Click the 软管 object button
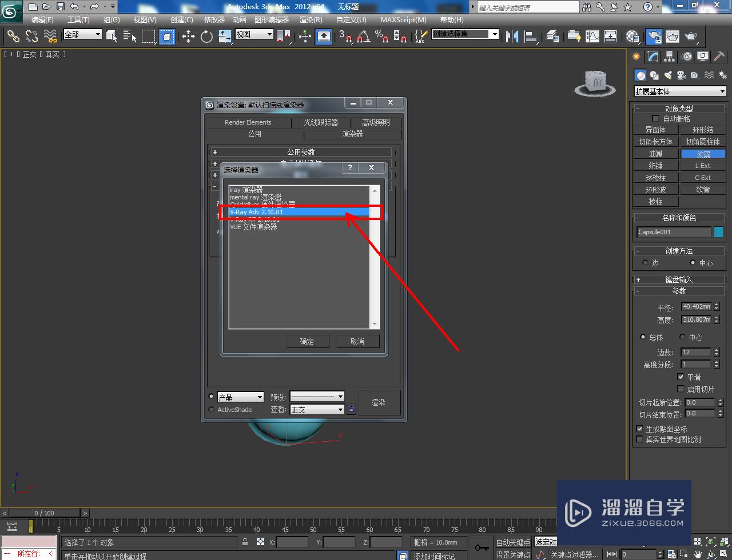This screenshot has height=560, width=732. tap(703, 190)
